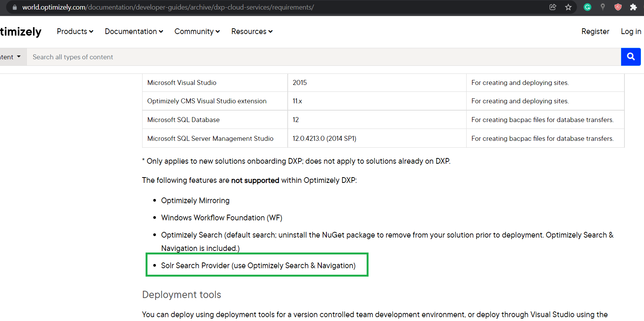Open the red shield extension icon
Image resolution: width=644 pixels, height=321 pixels.
click(618, 7)
